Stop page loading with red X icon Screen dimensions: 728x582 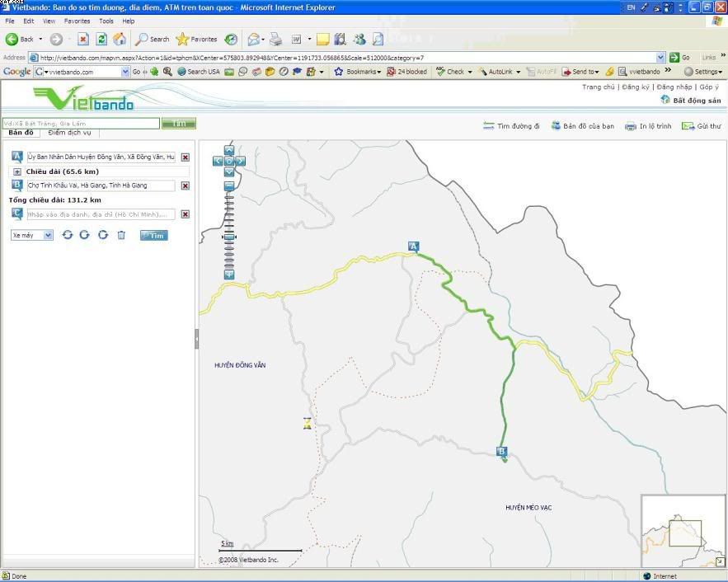coord(83,40)
